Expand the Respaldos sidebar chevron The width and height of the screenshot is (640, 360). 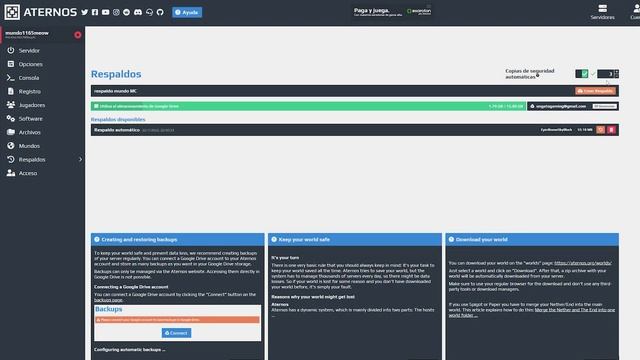click(x=80, y=160)
